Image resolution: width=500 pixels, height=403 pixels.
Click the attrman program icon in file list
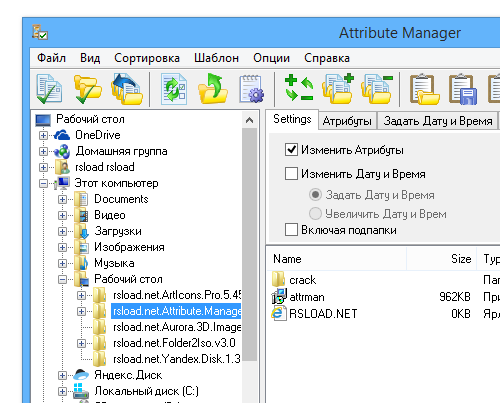279,296
